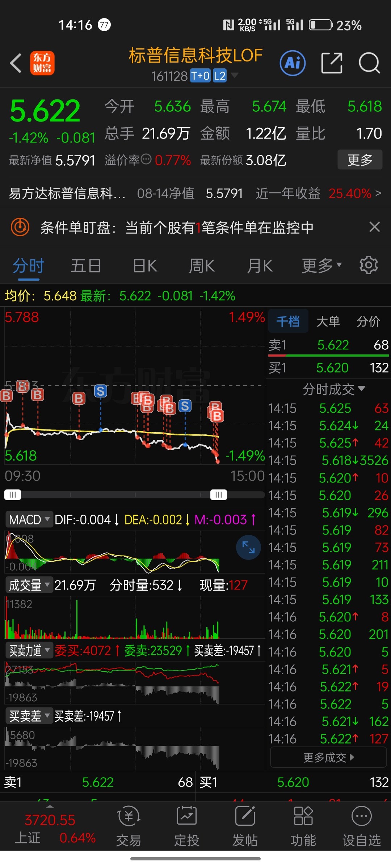Open the MACD indicator dropdown

[x=29, y=520]
